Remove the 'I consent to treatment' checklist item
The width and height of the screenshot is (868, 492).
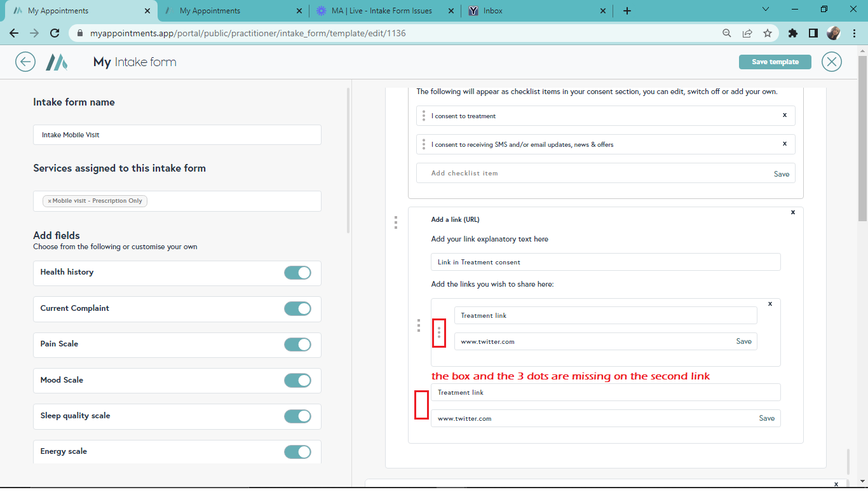(785, 115)
